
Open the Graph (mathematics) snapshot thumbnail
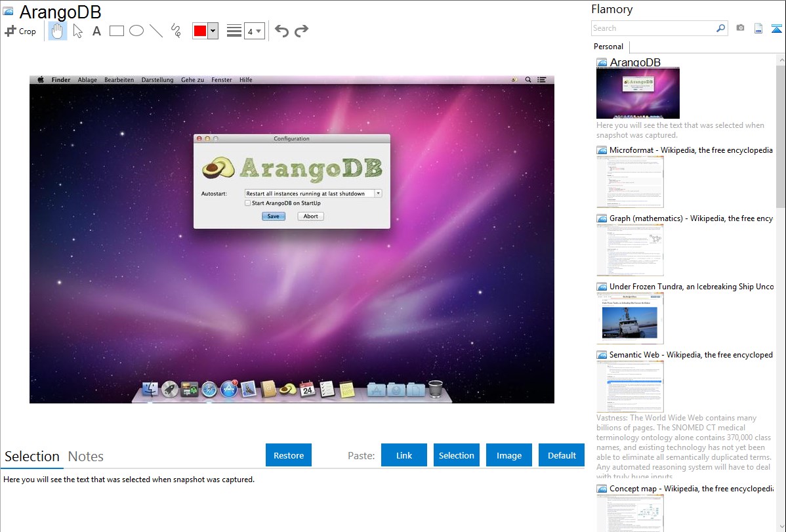click(630, 250)
